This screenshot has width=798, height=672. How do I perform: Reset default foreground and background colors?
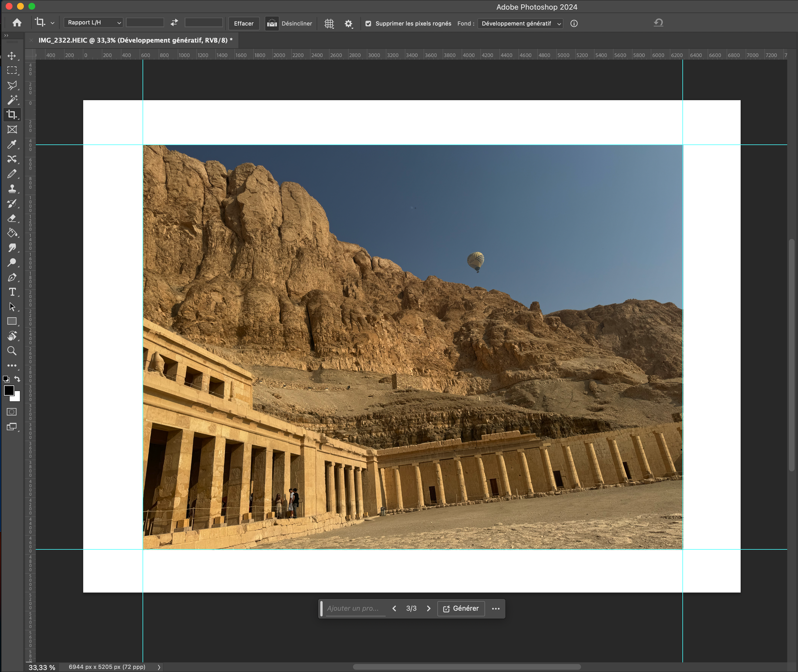pos(6,379)
